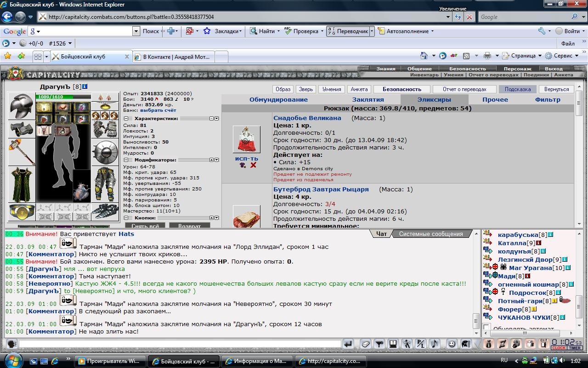Click выбрать счёт bank link
Viewport: 588px width, 368px height.
158,110
